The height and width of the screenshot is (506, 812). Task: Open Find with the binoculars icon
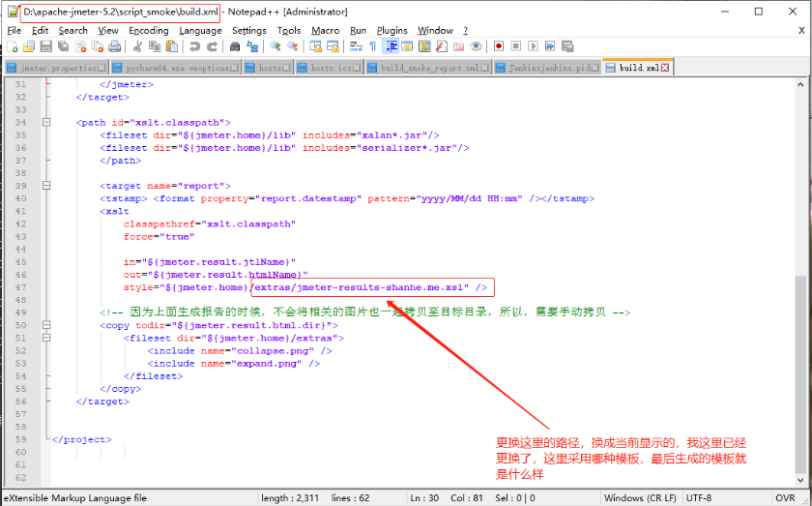pyautogui.click(x=235, y=46)
